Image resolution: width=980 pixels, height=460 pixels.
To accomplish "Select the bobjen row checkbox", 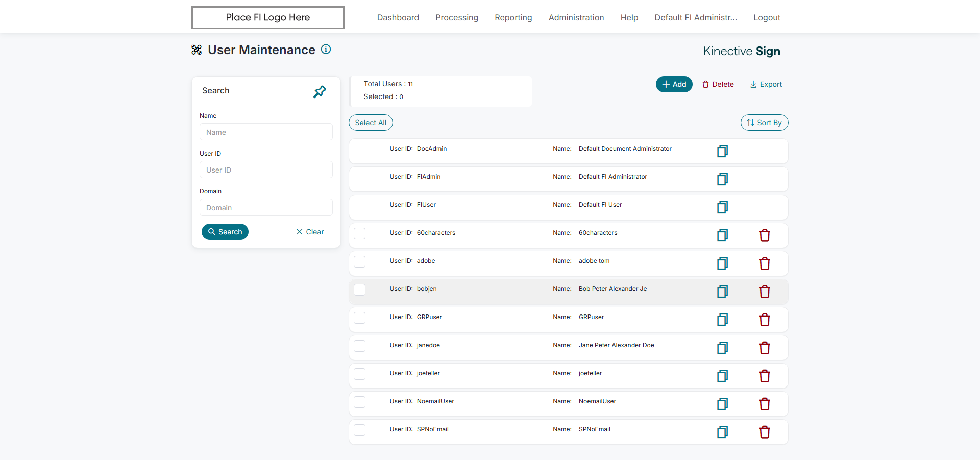I will 360,289.
